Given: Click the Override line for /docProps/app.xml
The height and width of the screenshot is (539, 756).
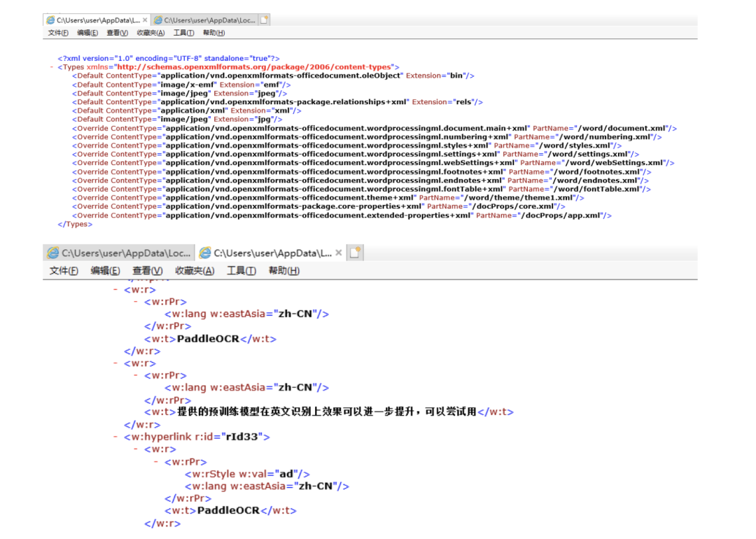Looking at the screenshot, I should [x=342, y=216].
